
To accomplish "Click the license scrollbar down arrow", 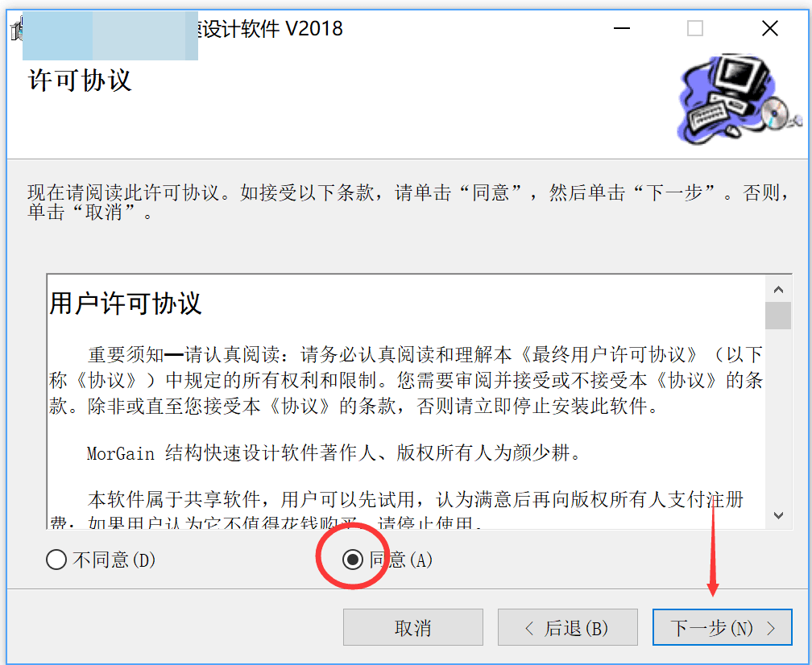I will click(778, 515).
